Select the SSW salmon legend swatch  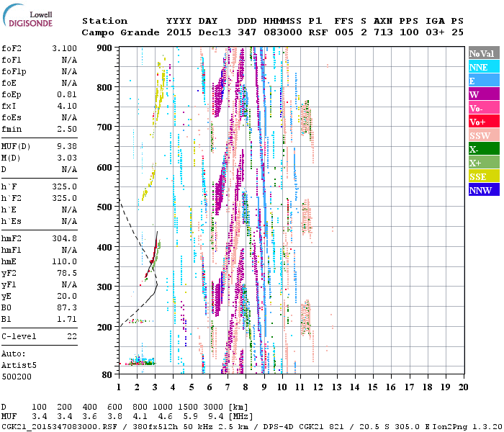484,135
